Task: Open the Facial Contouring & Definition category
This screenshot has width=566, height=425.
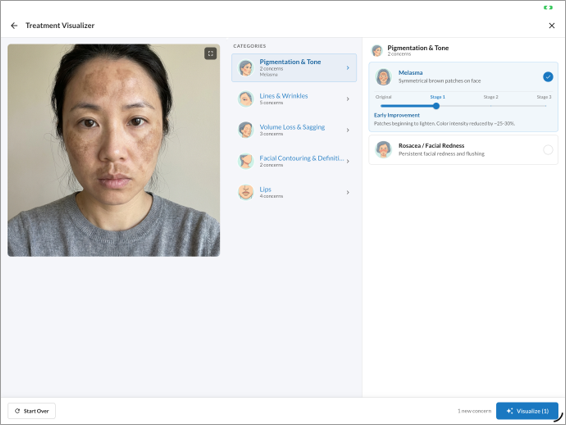Action: tap(294, 161)
